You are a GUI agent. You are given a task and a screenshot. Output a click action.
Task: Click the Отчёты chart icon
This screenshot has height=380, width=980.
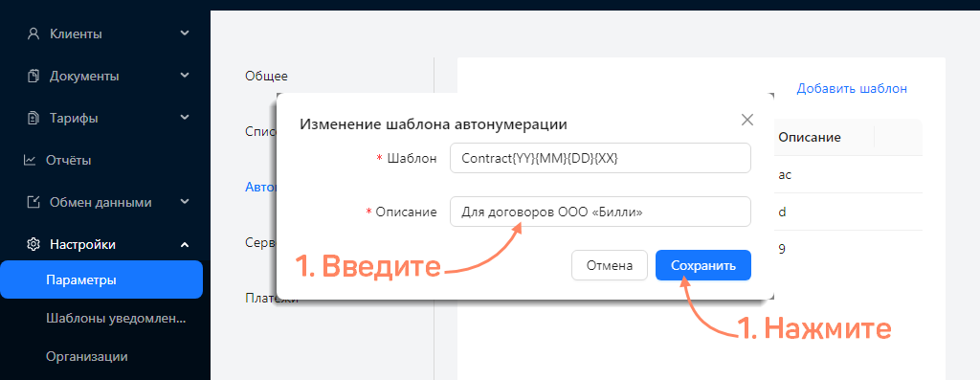click(30, 160)
